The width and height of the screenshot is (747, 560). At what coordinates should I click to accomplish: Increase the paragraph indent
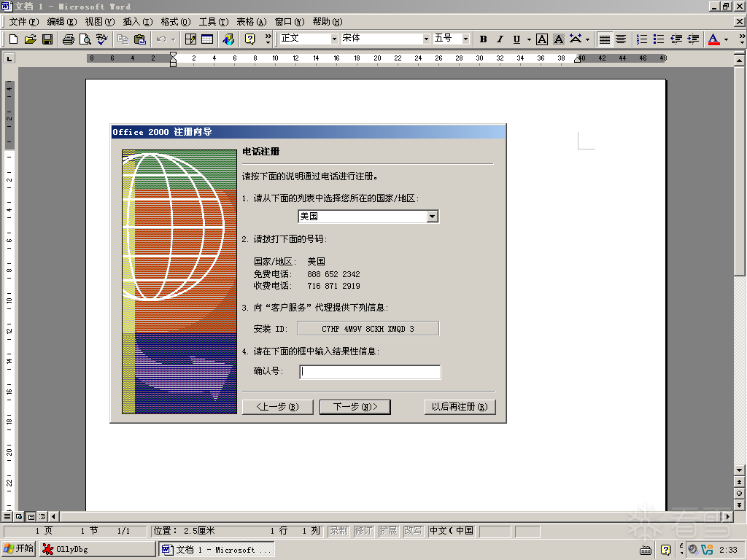point(693,39)
